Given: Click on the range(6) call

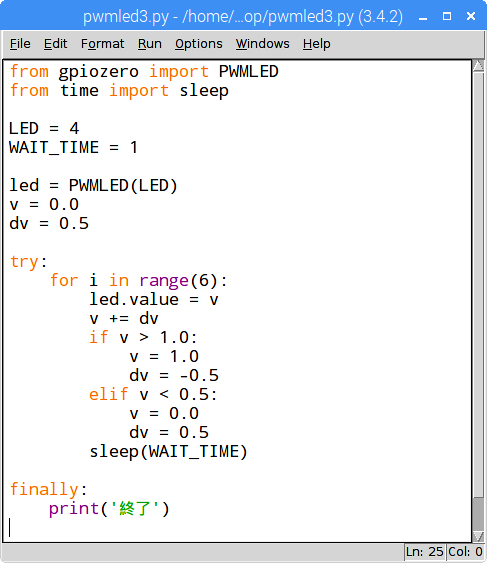Looking at the screenshot, I should (178, 280).
